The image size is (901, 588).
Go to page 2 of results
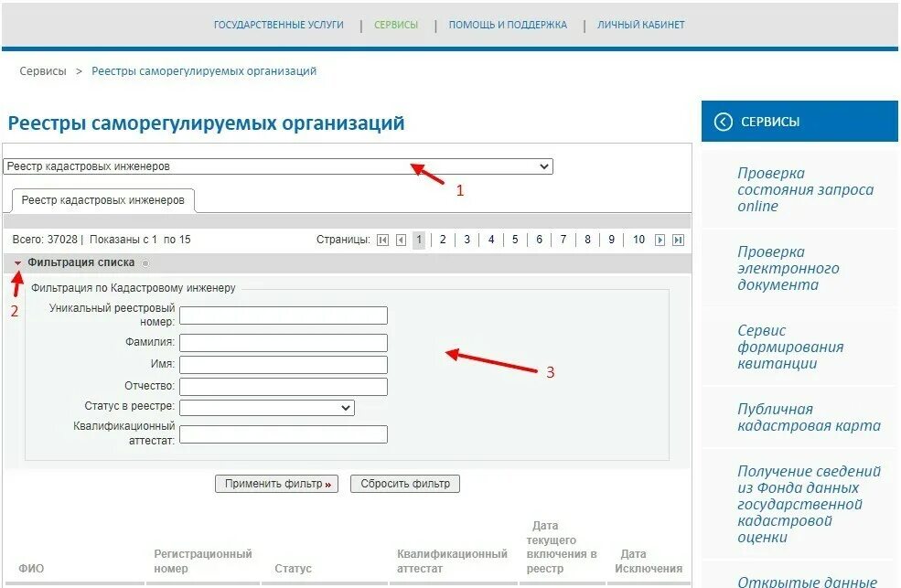pyautogui.click(x=443, y=240)
